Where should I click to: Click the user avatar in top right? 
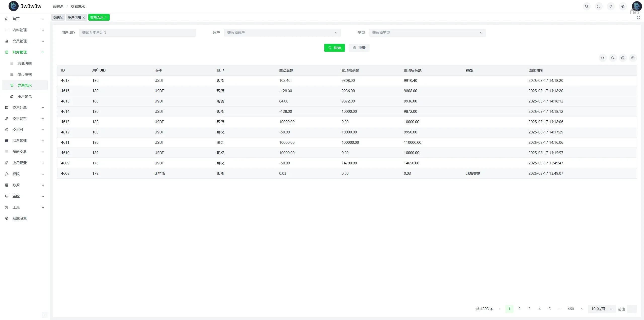(636, 6)
